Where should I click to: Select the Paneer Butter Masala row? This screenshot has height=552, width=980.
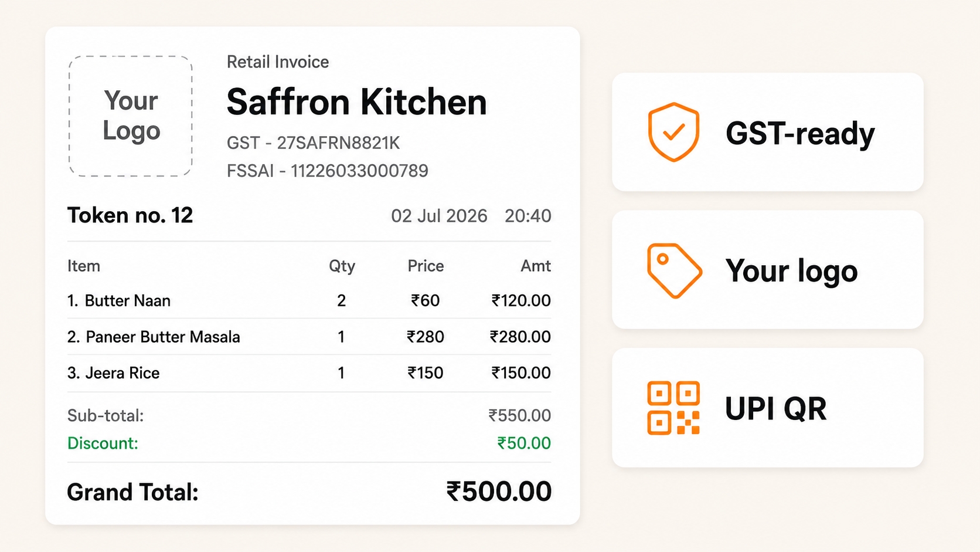click(309, 337)
